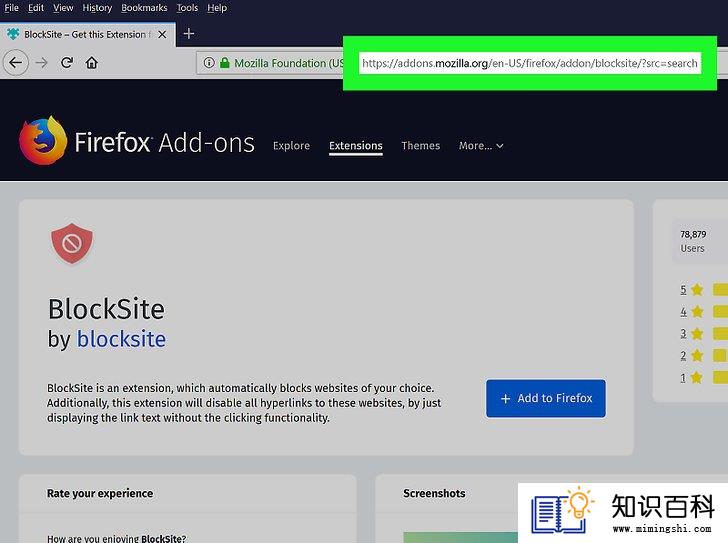Expand the More... dropdown
Viewport: 728px width, 543px height.
(x=481, y=146)
